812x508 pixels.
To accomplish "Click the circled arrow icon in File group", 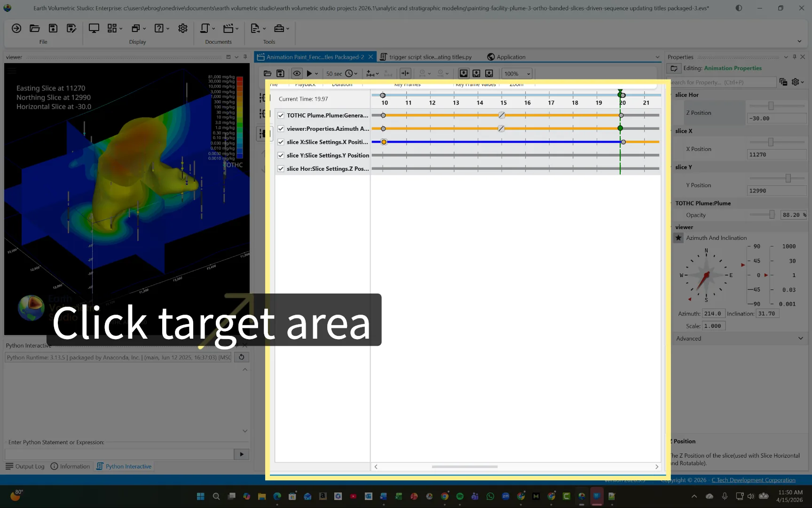I will coord(16,29).
